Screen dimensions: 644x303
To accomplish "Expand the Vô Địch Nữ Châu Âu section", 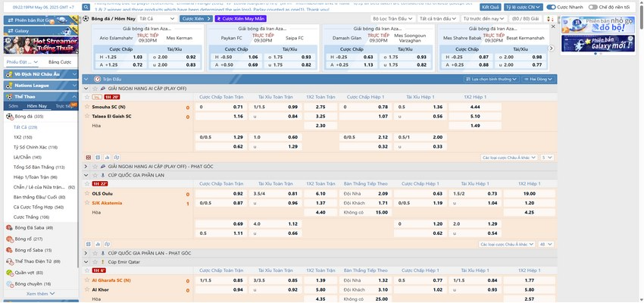I will tap(41, 74).
